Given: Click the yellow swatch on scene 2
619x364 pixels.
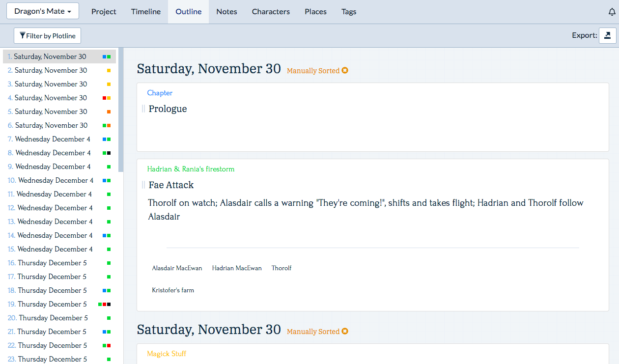Looking at the screenshot, I should 109,71.
